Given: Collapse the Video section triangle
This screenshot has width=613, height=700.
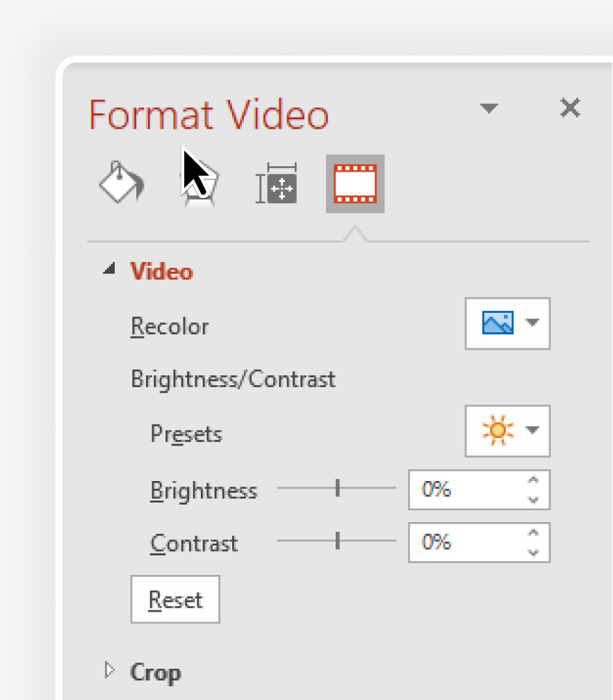Looking at the screenshot, I should [x=109, y=268].
